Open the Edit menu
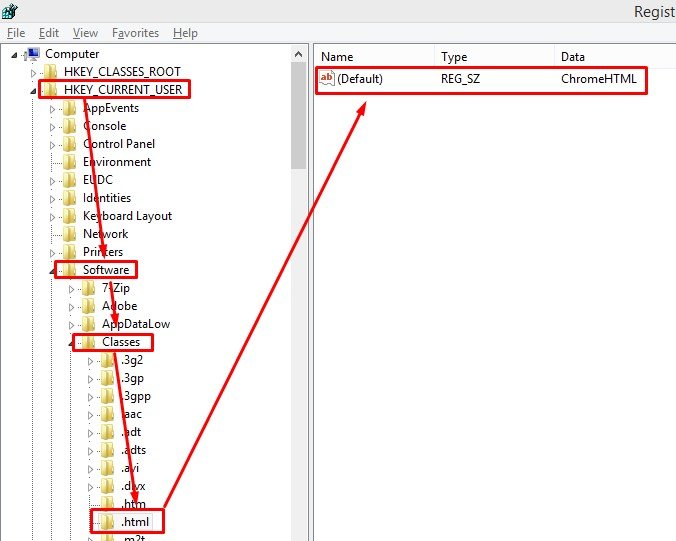 click(49, 33)
